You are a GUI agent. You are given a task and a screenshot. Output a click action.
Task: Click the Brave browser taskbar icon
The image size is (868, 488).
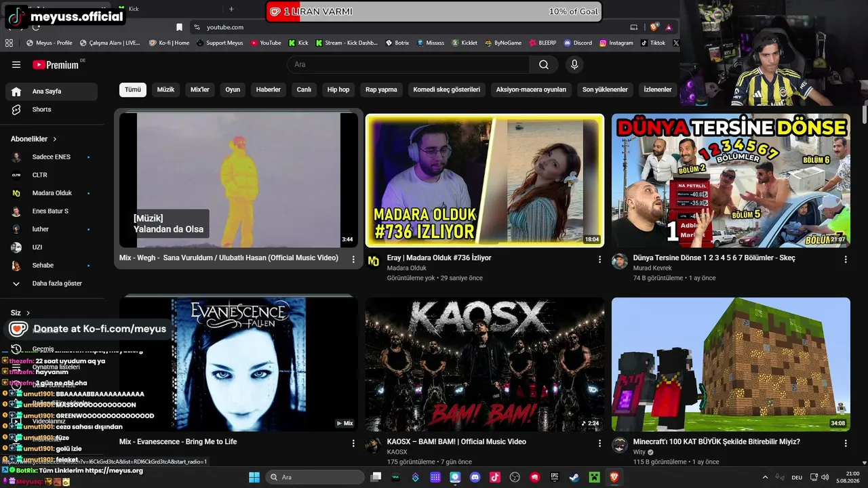tap(614, 477)
